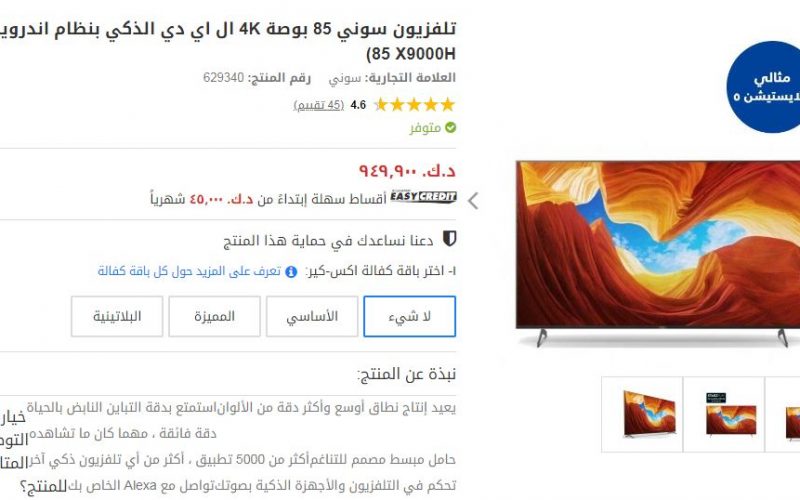Choose the البلاتينية warranty package

pyautogui.click(x=117, y=316)
